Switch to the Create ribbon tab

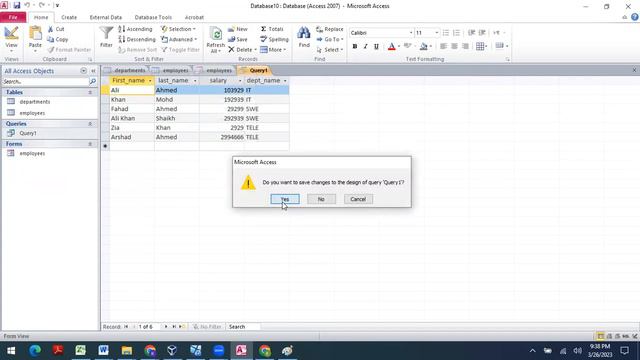point(69,18)
